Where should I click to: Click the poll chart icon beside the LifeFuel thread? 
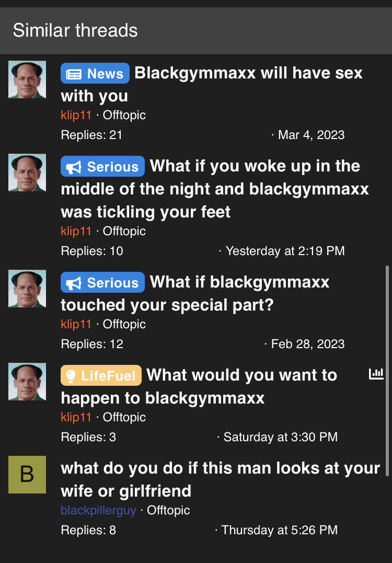pos(376,374)
